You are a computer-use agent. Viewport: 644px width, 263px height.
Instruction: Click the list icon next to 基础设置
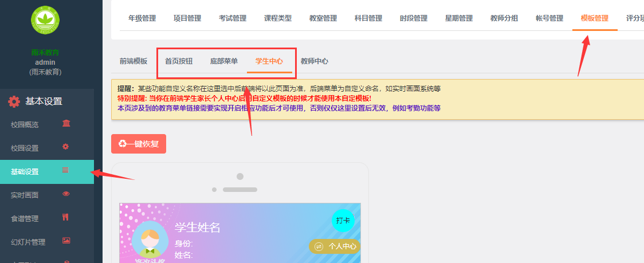[x=65, y=170]
